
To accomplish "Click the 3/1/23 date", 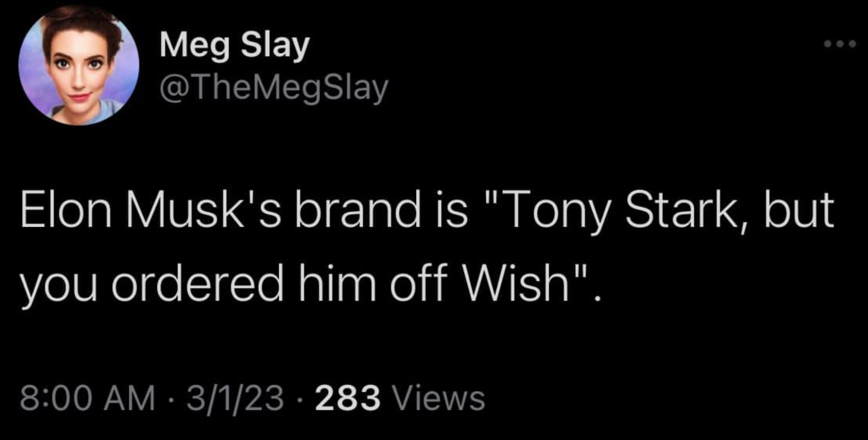I will click(x=235, y=398).
